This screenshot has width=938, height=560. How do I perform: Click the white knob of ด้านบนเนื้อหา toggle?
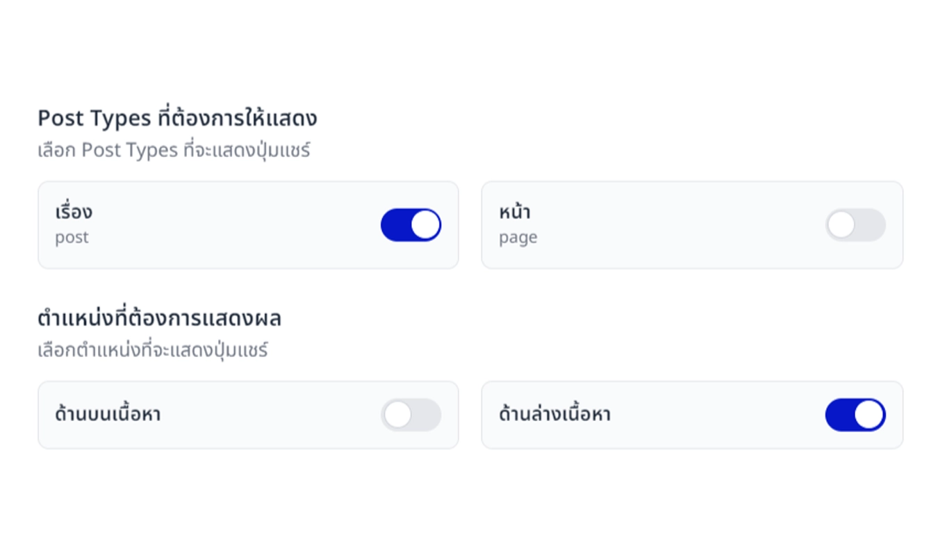(x=397, y=414)
